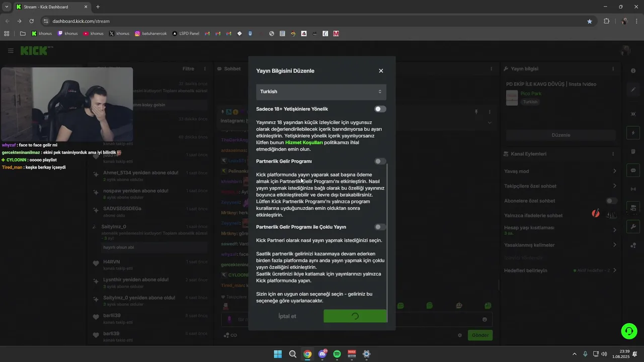The width and height of the screenshot is (644, 362).
Task: Open activity feed three-dot menu
Action: pos(205,69)
